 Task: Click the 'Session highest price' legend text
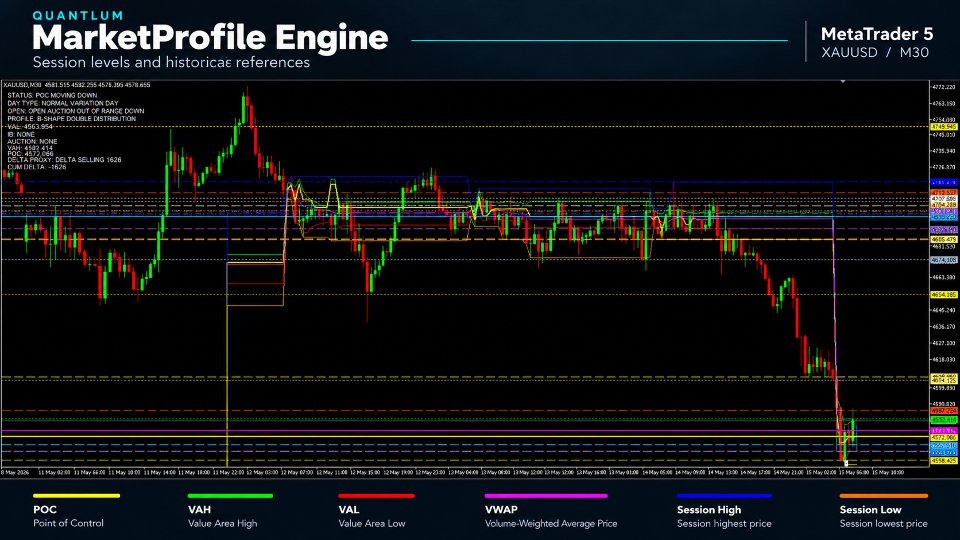pyautogui.click(x=724, y=523)
